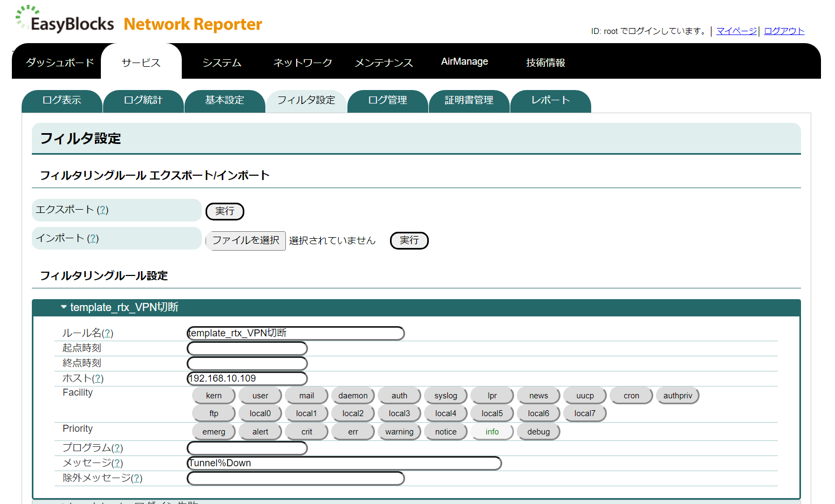Image resolution: width=835 pixels, height=504 pixels.
Task: Click the ホスト input field
Action: pyautogui.click(x=247, y=378)
